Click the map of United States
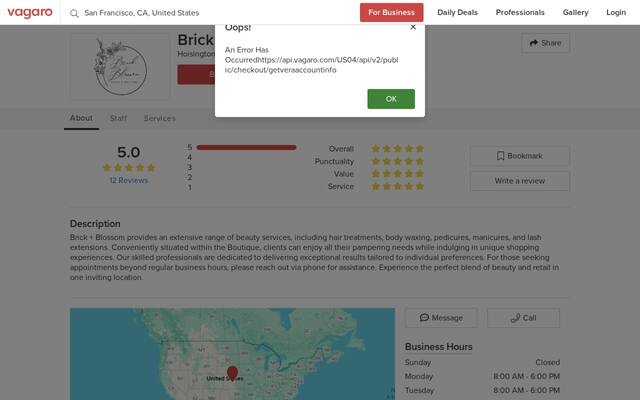 pyautogui.click(x=232, y=354)
